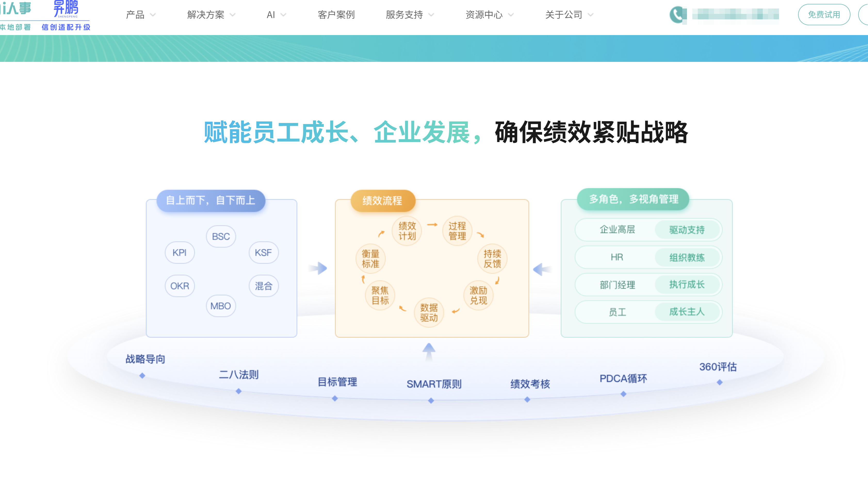Open the 关于公司 menu
The image size is (868, 488).
point(564,15)
